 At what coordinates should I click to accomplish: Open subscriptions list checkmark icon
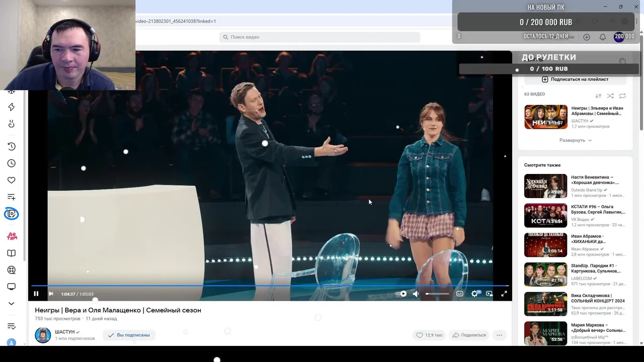12,326
